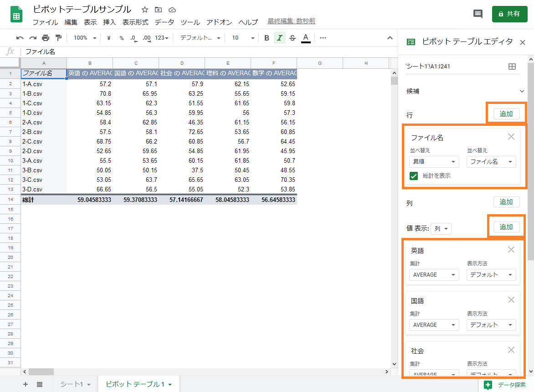
Task: Select the paint format roller icon
Action: tap(58, 38)
